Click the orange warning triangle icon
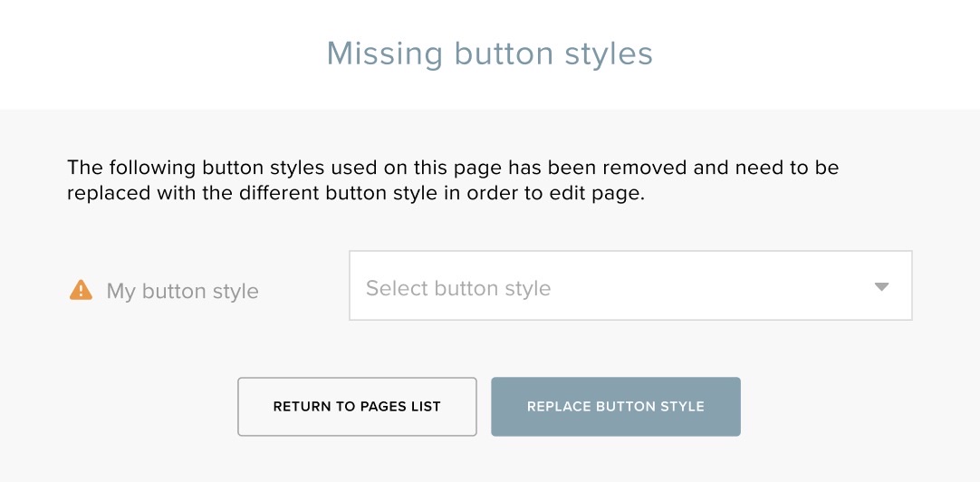The image size is (980, 482). point(81,290)
